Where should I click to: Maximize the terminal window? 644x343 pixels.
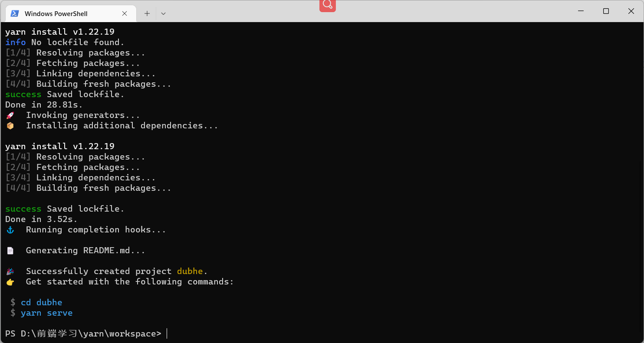coord(606,11)
